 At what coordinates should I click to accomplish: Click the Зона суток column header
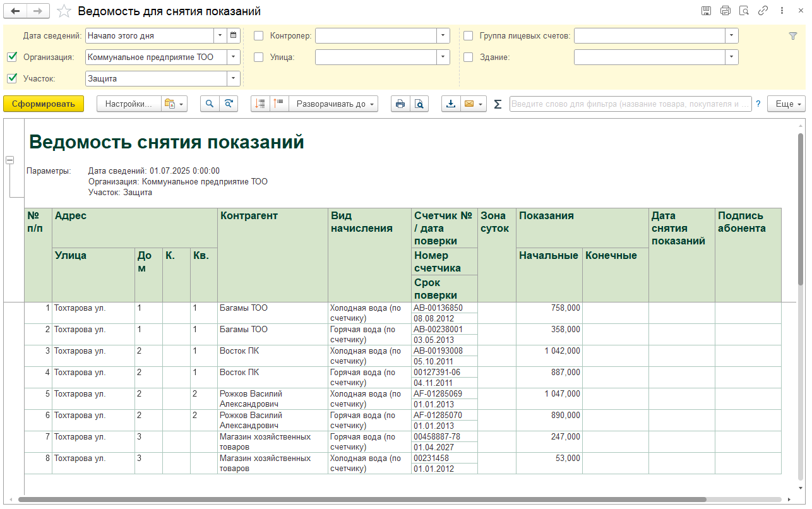point(497,255)
